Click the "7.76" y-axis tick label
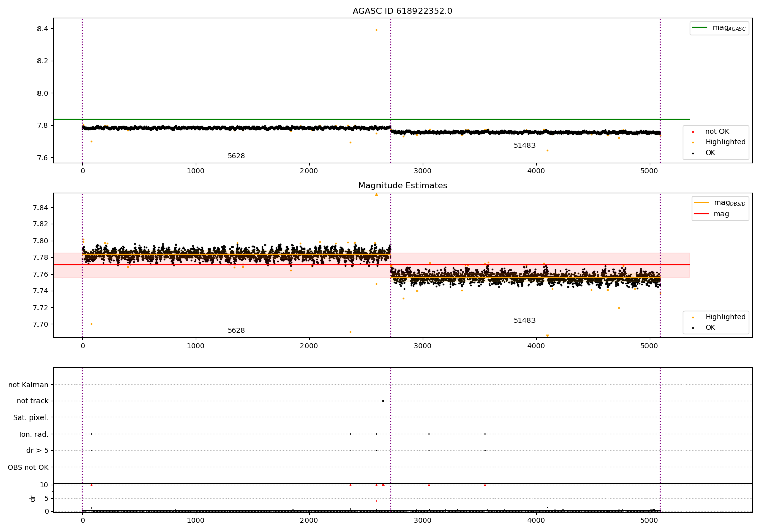This screenshot has height=532, width=760. 40,274
